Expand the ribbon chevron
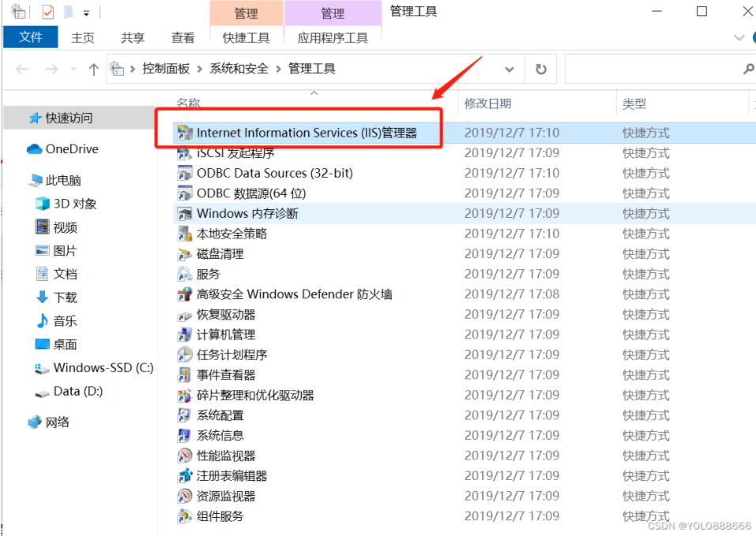 pos(739,38)
